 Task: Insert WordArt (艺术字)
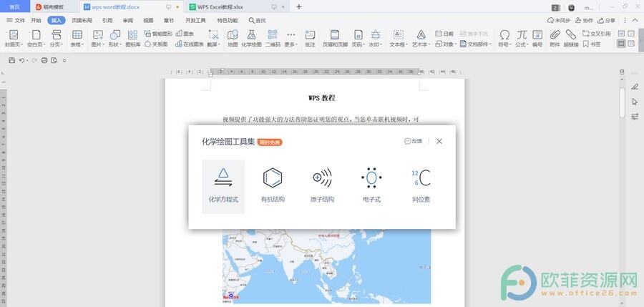click(421, 38)
